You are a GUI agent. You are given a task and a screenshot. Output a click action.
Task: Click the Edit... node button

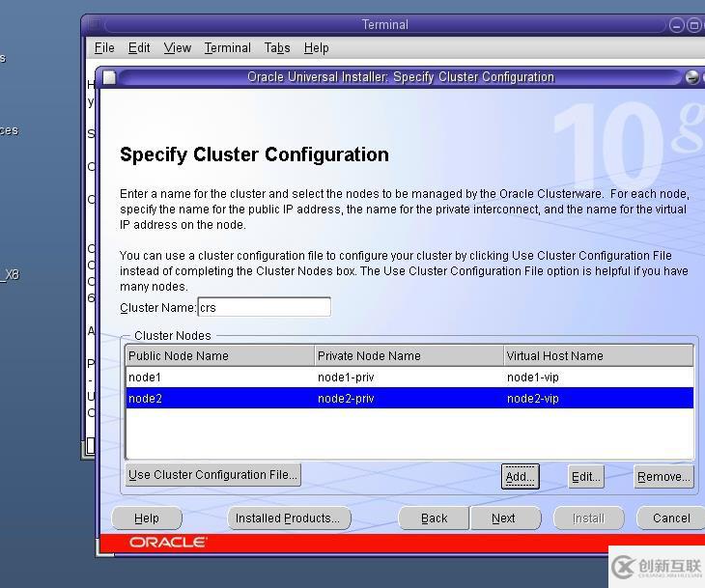coord(586,477)
